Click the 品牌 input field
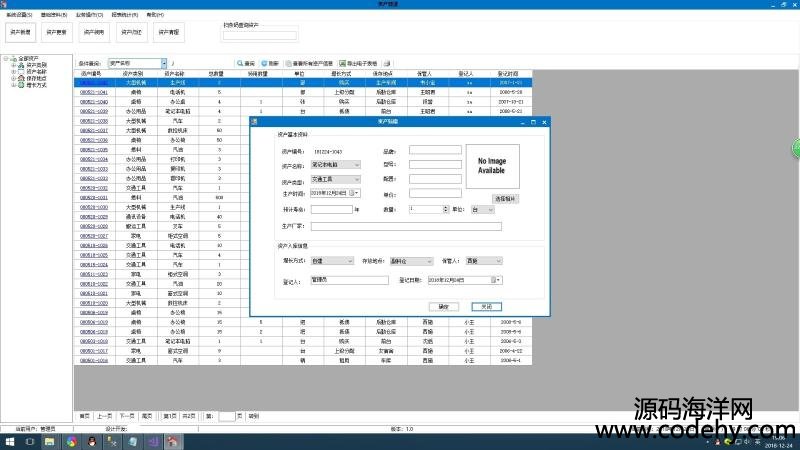The width and height of the screenshot is (800, 450). point(435,150)
